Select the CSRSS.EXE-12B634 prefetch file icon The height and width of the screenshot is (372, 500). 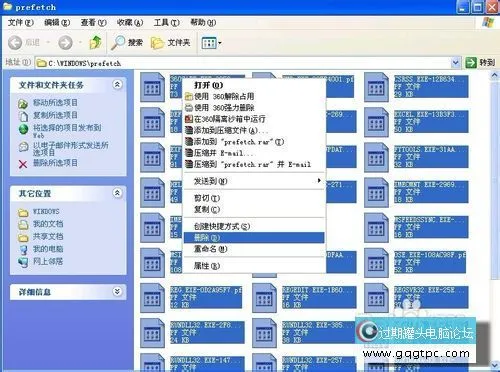click(376, 87)
